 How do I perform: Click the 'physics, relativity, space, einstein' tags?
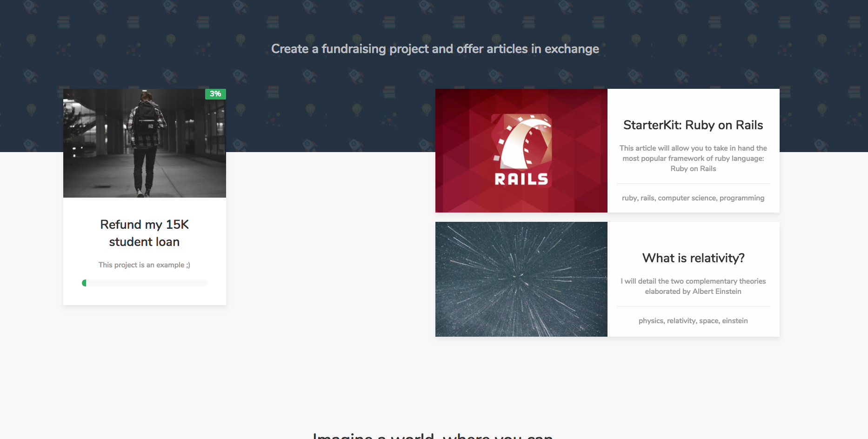(693, 321)
